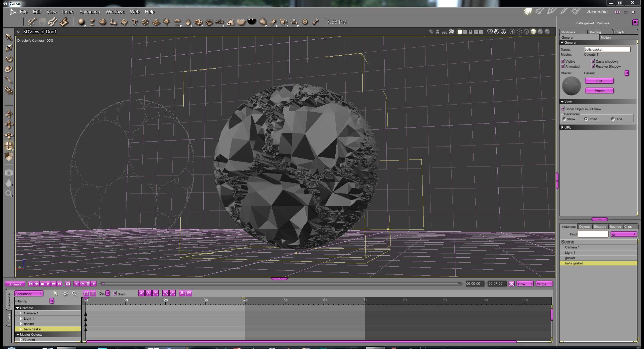This screenshot has width=644, height=349.
Task: Collapse the Universe group in sequencer
Action: tap(18, 308)
